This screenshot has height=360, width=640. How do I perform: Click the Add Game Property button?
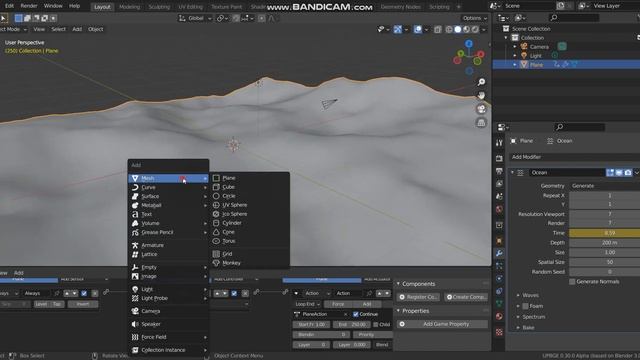pos(442,324)
